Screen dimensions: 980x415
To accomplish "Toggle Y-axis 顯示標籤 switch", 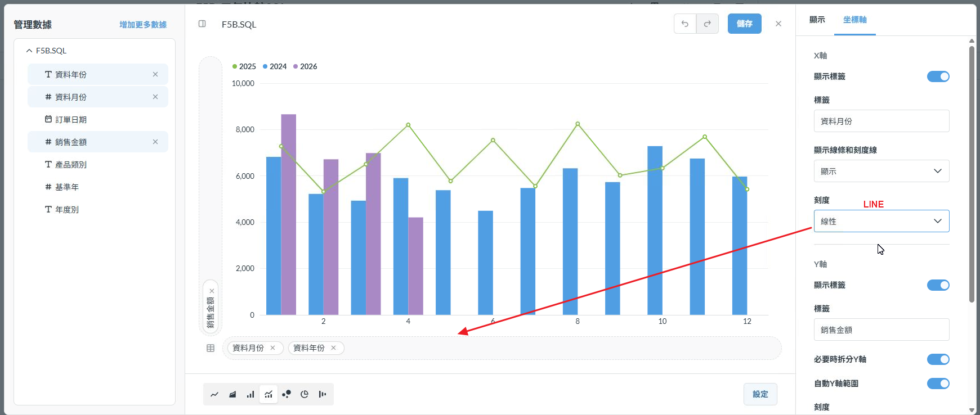I will click(x=938, y=285).
